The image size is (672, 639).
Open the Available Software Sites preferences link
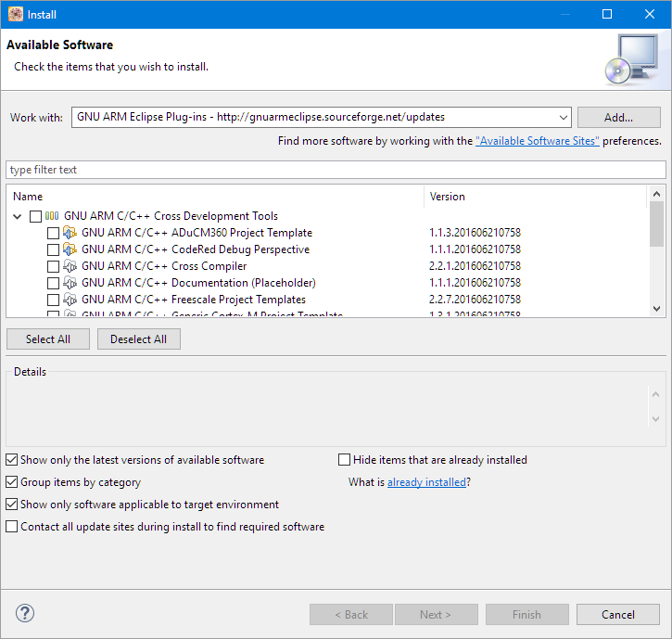coord(537,141)
